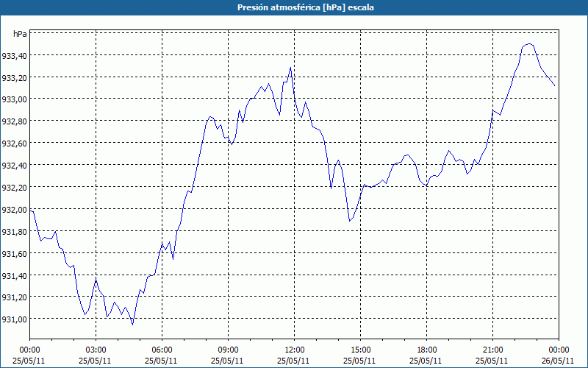Viewport: 588px width, 368px height.
Task: Click the 09:00 time axis label
Action: click(228, 350)
